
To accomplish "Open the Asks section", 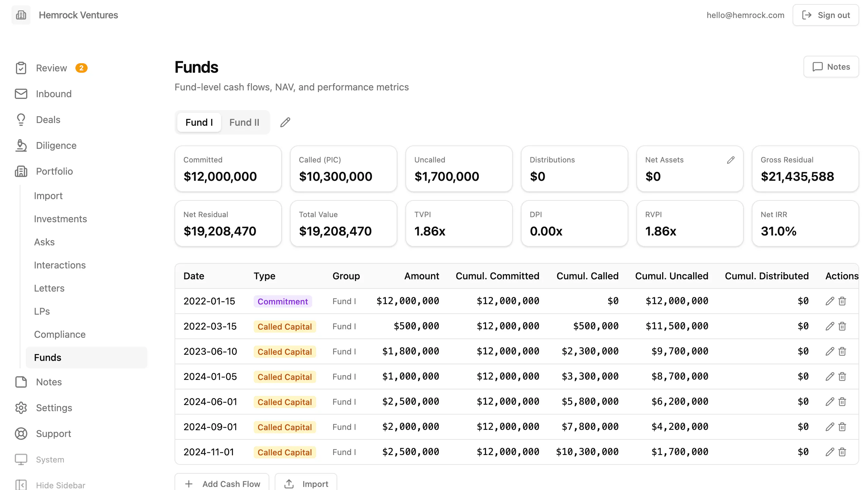I will tap(44, 242).
